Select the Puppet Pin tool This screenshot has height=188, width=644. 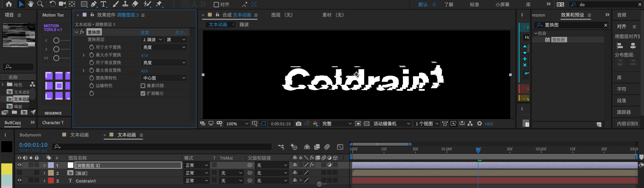pos(159,4)
